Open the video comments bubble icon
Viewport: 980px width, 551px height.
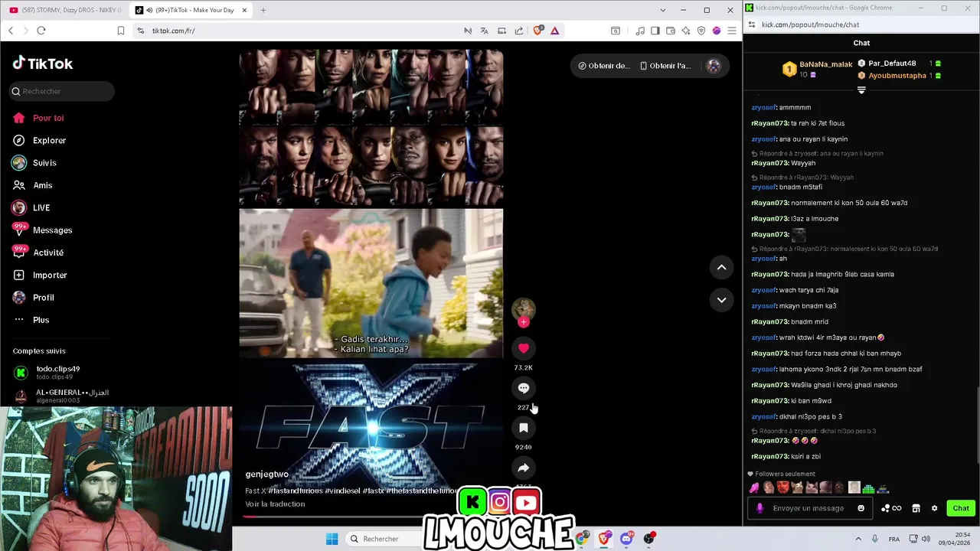point(524,388)
